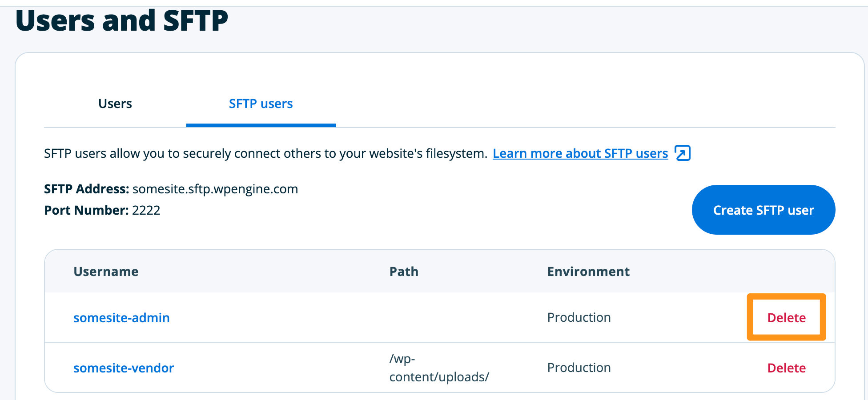The width and height of the screenshot is (868, 400).
Task: Click the SFTP Address label
Action: pos(86,189)
